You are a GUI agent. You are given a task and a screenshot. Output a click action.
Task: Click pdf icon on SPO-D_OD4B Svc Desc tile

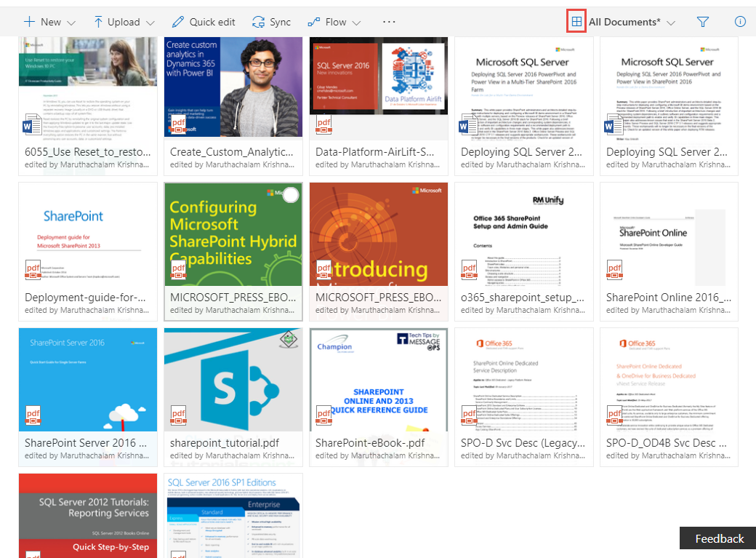point(615,415)
